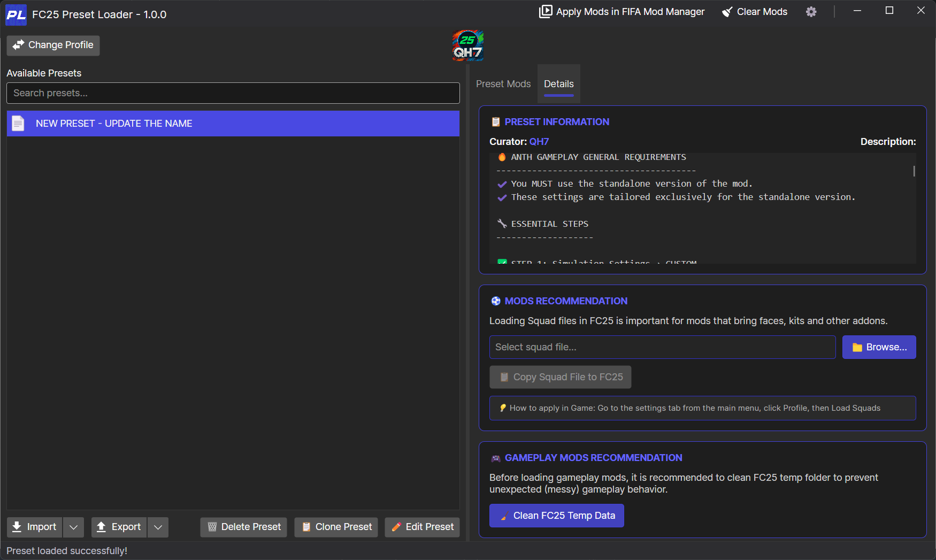The width and height of the screenshot is (936, 560).
Task: Click Edit Preset button
Action: point(422,527)
